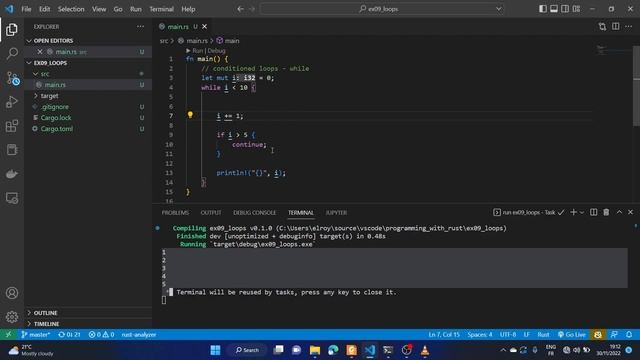Maximize terminal panel with up chevron
Screen dimensions: 640x360
click(x=619, y=212)
